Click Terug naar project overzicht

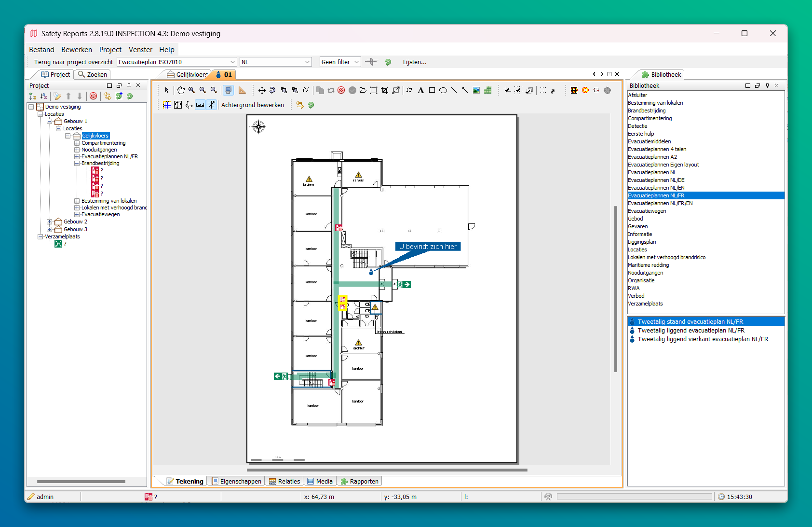[73, 62]
